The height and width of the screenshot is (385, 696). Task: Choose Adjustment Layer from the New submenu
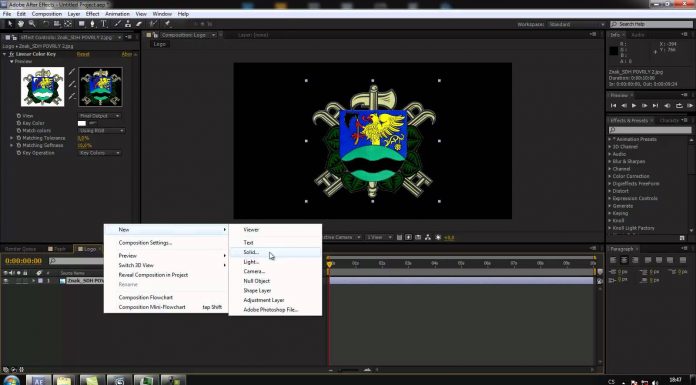(x=275, y=300)
